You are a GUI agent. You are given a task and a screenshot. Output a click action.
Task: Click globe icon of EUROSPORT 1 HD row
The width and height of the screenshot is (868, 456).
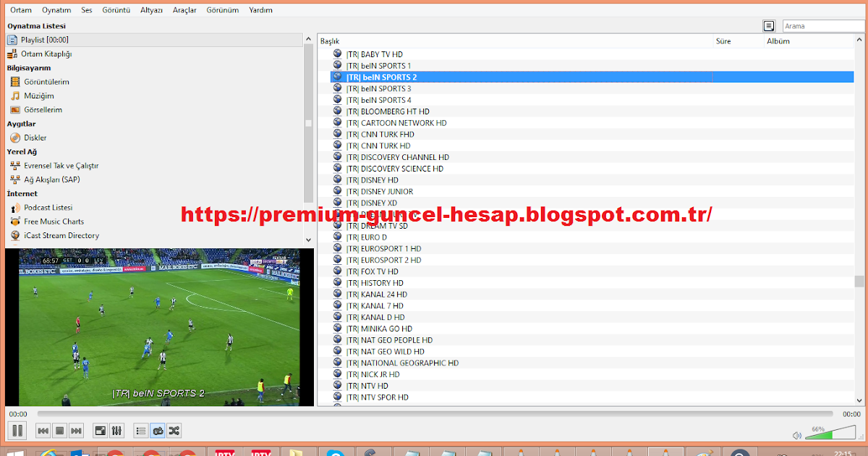click(x=337, y=249)
